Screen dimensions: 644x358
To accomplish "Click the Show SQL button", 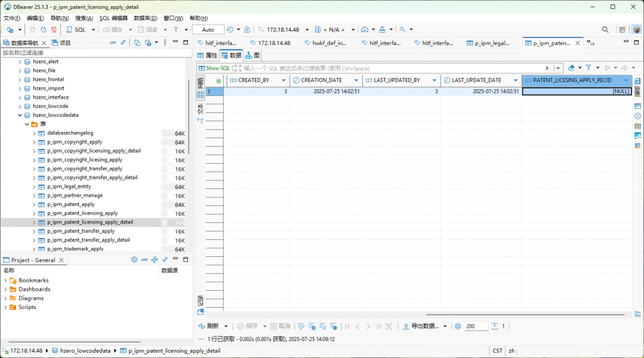I will pyautogui.click(x=214, y=68).
